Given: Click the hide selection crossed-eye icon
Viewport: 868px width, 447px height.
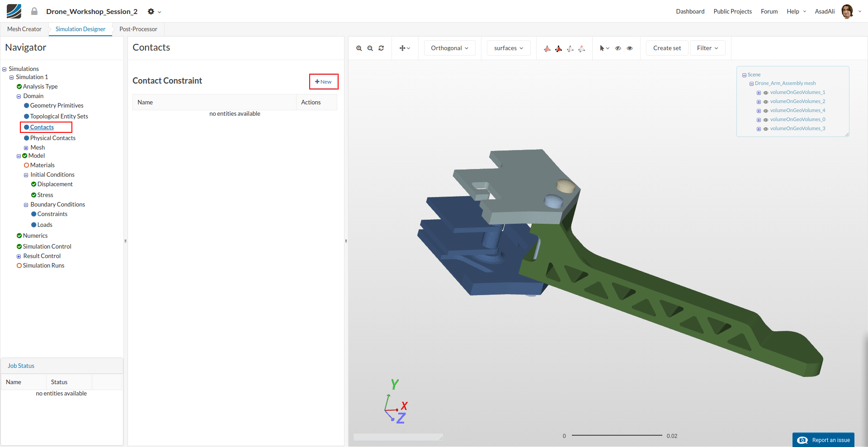Looking at the screenshot, I should click(x=618, y=48).
